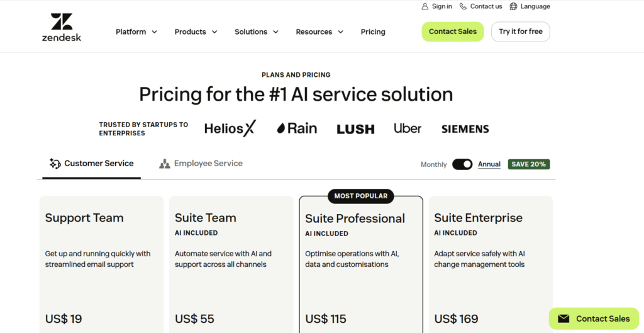This screenshot has width=644, height=333.
Task: Open the Resources navigation menu
Action: click(319, 31)
